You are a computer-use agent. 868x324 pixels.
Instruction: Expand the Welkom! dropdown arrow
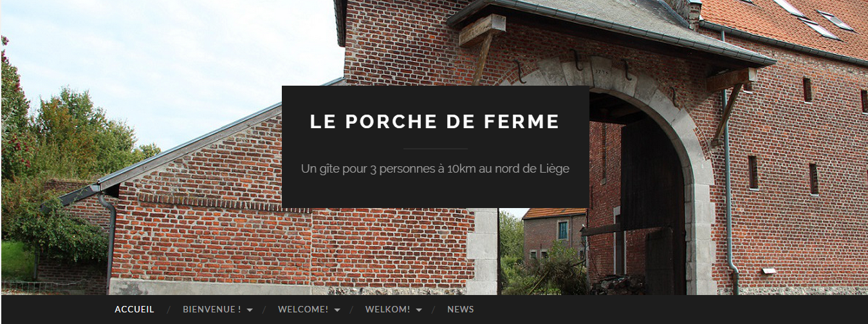(x=419, y=310)
